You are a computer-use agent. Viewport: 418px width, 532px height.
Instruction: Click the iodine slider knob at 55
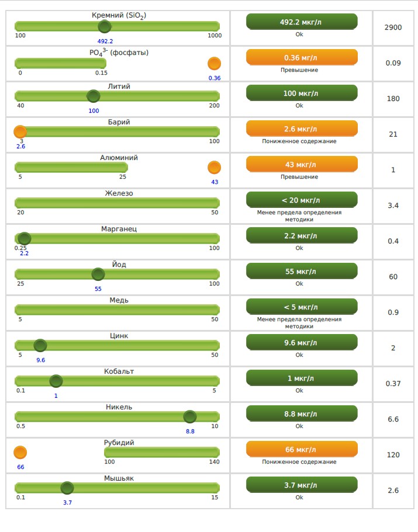click(x=98, y=274)
